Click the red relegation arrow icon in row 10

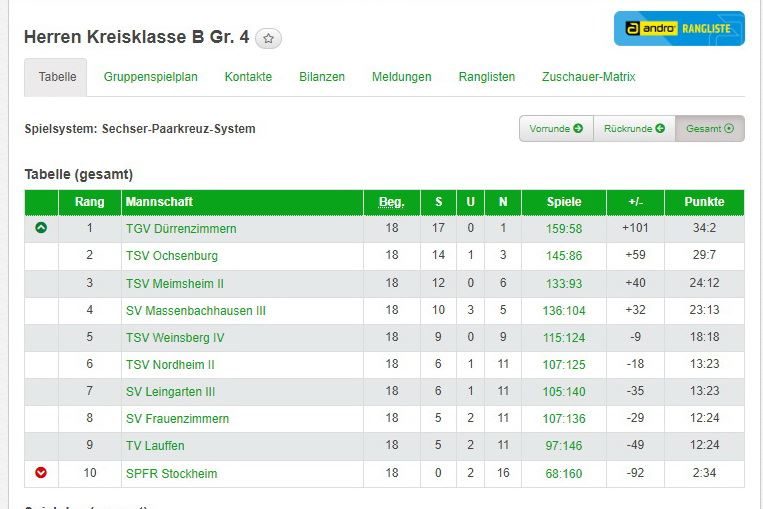41,473
